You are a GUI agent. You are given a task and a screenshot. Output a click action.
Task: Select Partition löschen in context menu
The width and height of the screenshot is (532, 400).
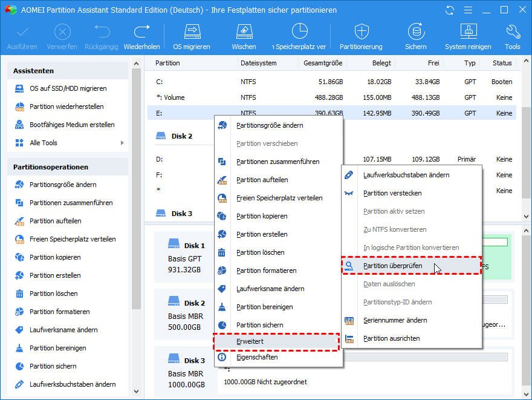tap(278, 252)
